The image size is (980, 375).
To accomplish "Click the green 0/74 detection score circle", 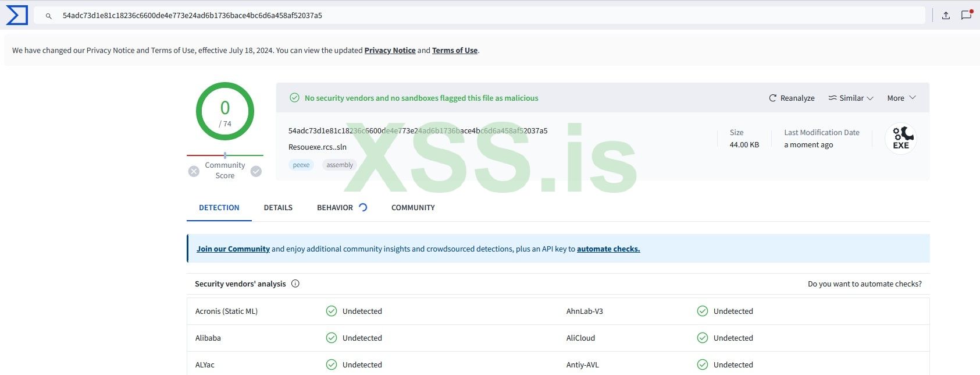I will pos(225,112).
